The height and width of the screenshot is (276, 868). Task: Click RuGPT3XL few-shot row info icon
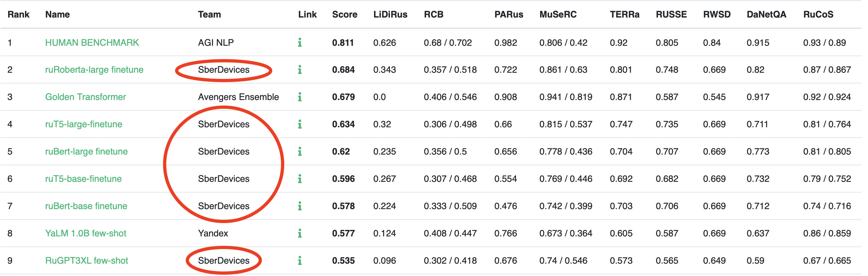pyautogui.click(x=299, y=260)
